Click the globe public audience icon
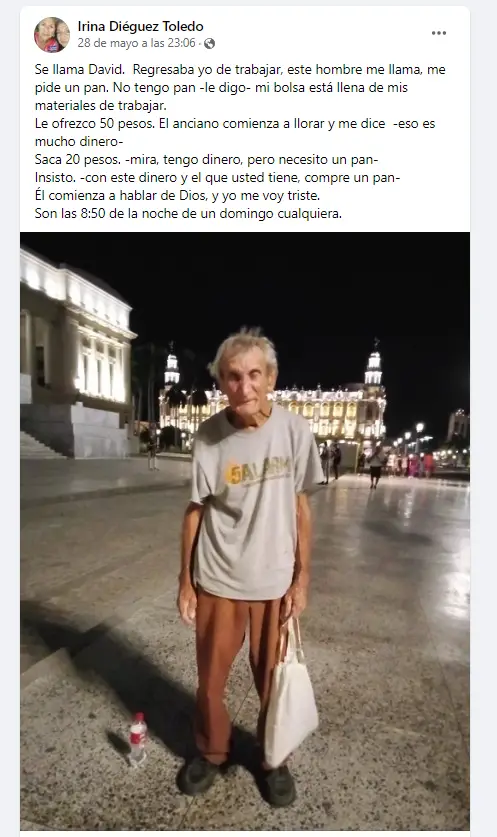Screen dimensions: 497x837 [210, 43]
